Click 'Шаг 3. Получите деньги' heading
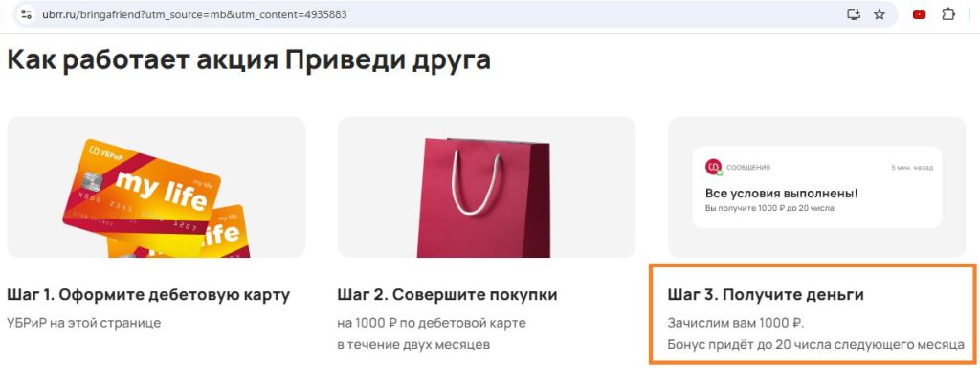Image resolution: width=980 pixels, height=368 pixels. point(766,295)
